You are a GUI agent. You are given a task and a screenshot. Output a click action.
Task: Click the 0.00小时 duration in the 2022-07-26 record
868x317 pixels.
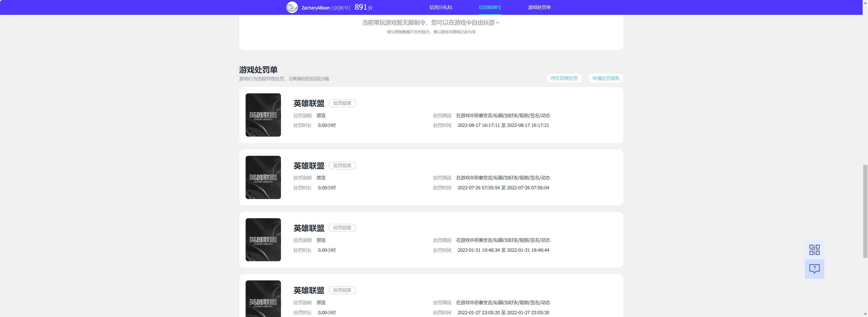pos(327,188)
